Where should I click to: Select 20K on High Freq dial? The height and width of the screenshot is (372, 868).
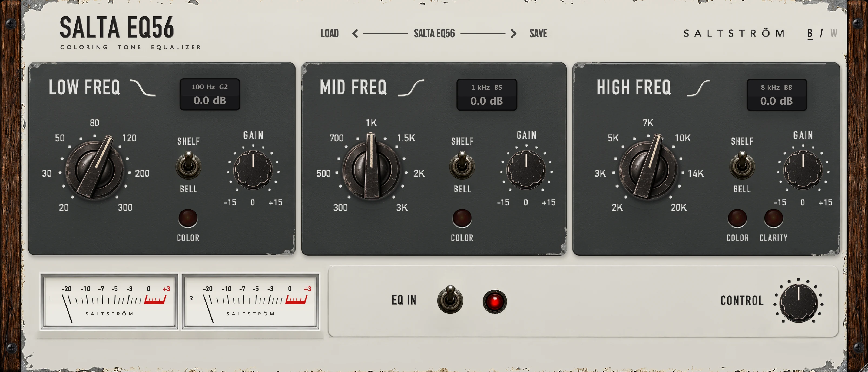(x=679, y=208)
